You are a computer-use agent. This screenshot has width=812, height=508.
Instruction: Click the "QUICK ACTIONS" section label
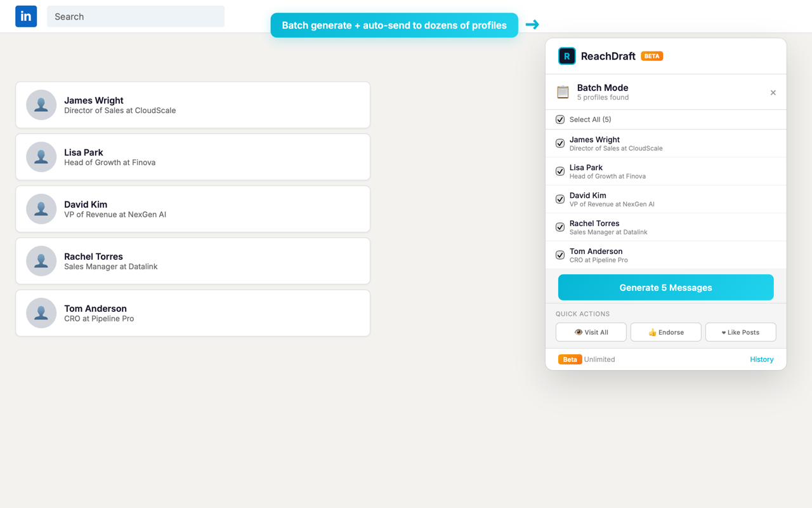pos(582,314)
